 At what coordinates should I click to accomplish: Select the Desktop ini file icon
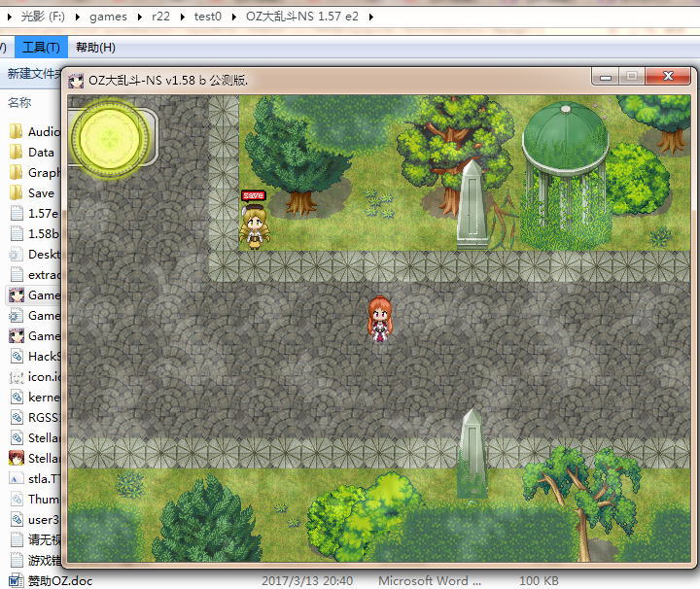pos(17,255)
